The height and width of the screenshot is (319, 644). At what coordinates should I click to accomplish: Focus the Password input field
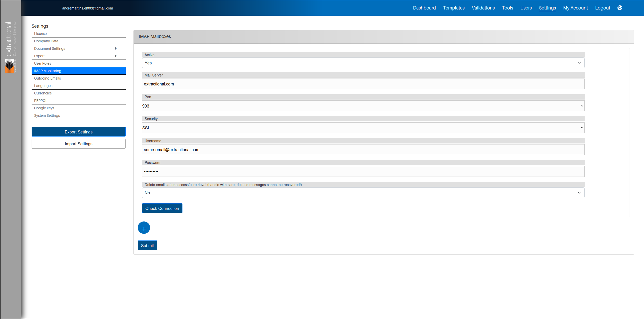363,172
